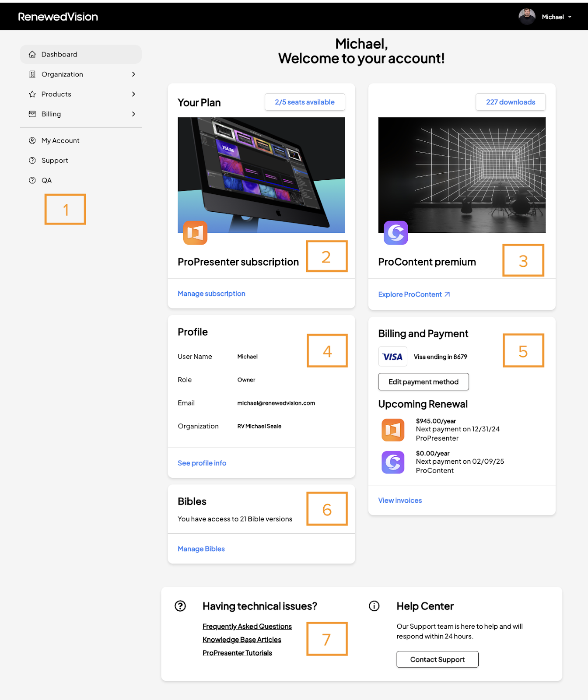
Task: Click the ProContent premium title
Action: [427, 262]
